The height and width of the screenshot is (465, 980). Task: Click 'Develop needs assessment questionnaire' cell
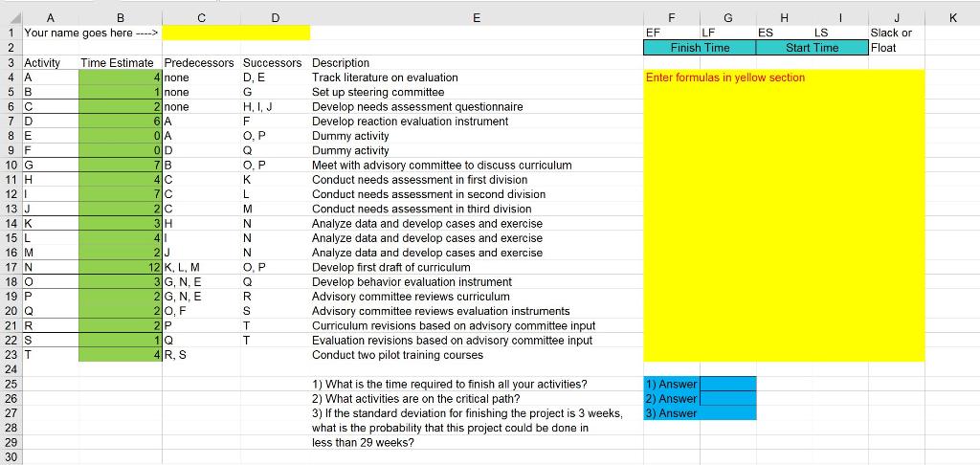click(x=477, y=107)
